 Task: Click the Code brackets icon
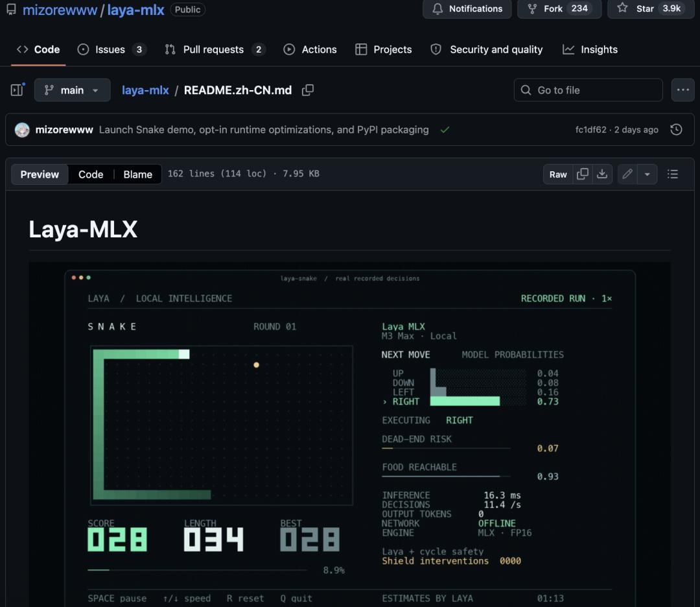(22, 49)
